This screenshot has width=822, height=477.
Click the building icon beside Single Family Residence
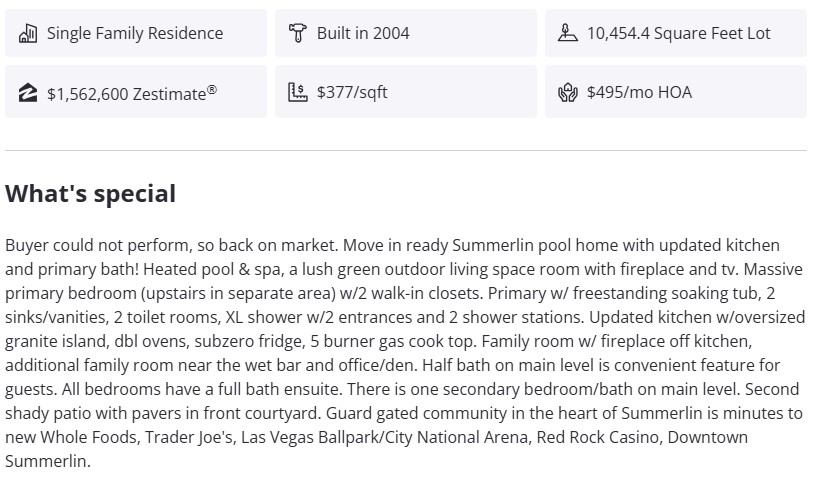(x=28, y=33)
